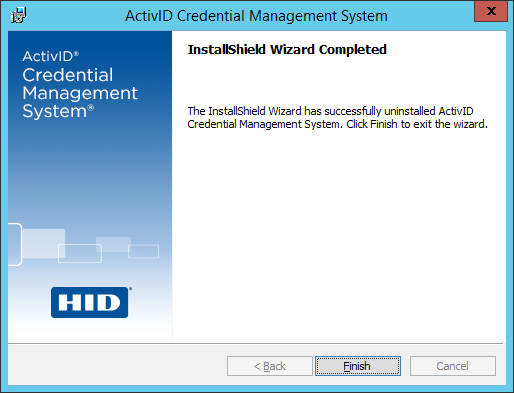The height and width of the screenshot is (393, 514).
Task: Close the wizard with the red X
Action: click(x=491, y=11)
